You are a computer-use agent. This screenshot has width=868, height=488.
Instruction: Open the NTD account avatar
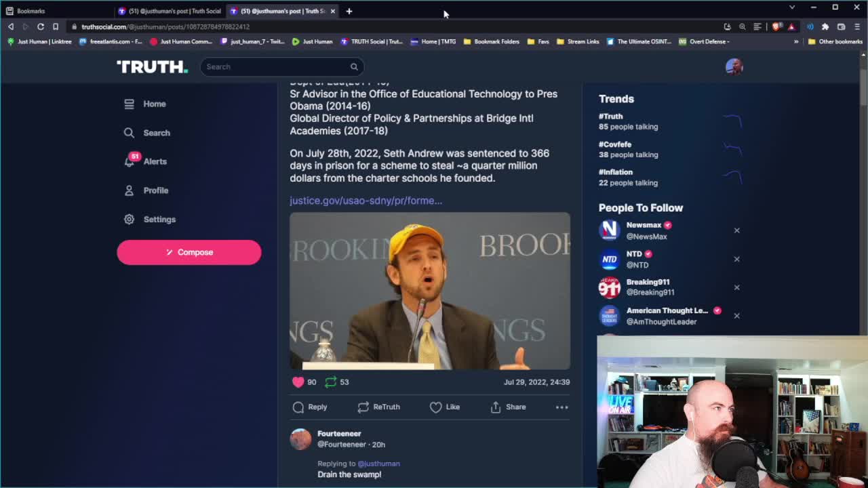click(609, 259)
